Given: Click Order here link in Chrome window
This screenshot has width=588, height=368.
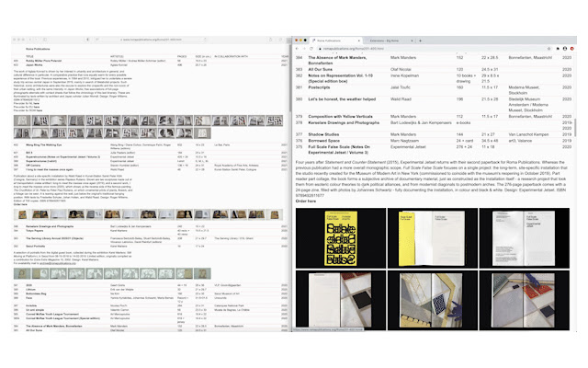Looking at the screenshot, I should [306, 201].
